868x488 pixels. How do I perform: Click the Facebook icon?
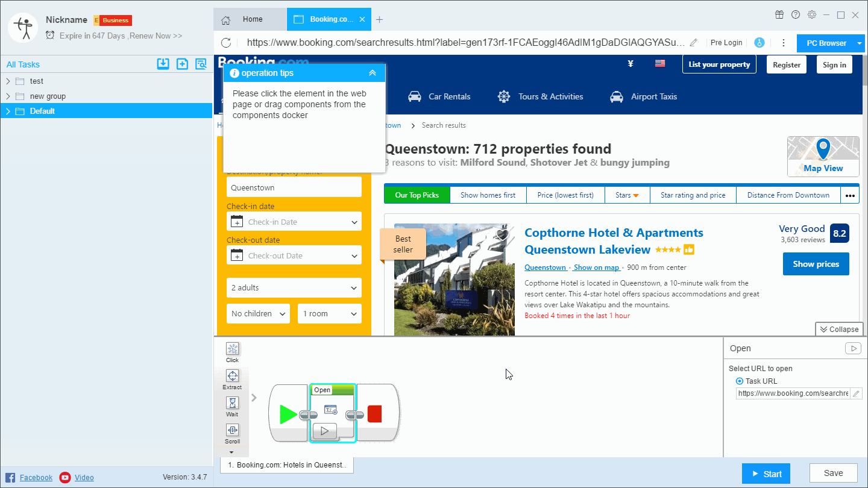pos(10,477)
